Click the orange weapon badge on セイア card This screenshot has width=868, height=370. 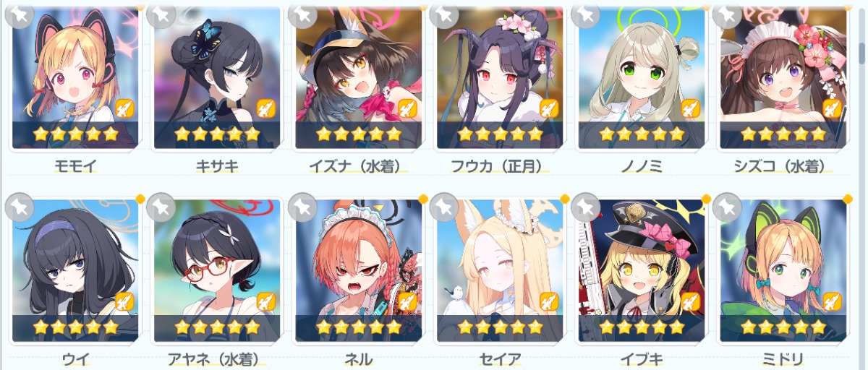pyautogui.click(x=549, y=301)
